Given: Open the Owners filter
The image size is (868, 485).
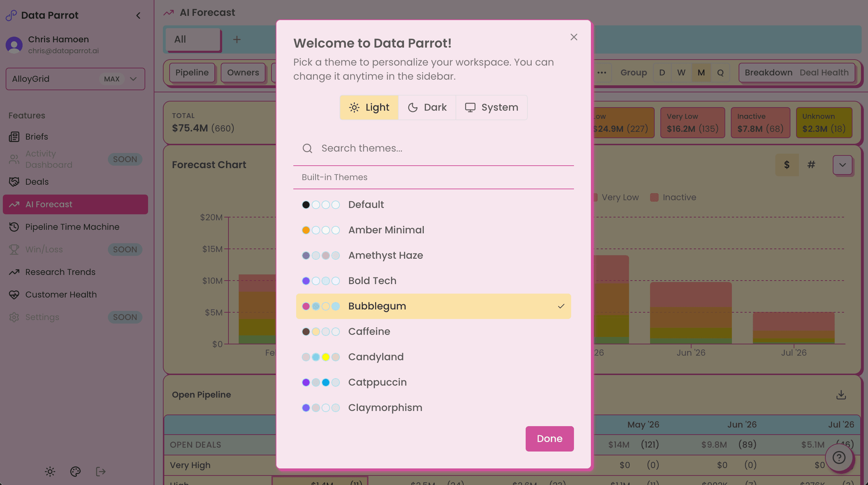Looking at the screenshot, I should tap(243, 73).
